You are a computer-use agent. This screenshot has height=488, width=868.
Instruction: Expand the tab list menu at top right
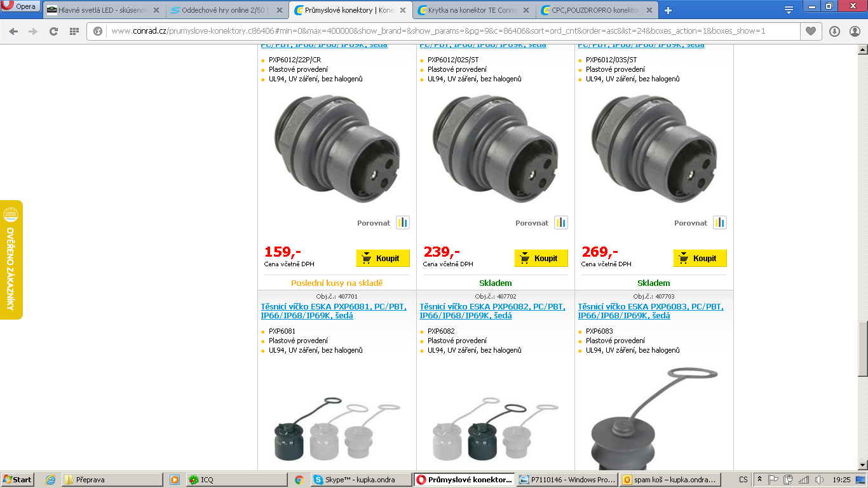point(789,10)
